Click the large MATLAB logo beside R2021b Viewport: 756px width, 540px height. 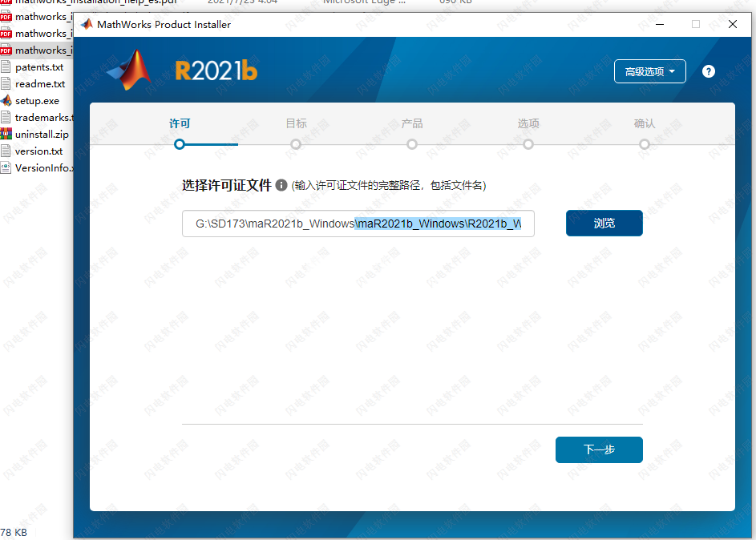129,71
